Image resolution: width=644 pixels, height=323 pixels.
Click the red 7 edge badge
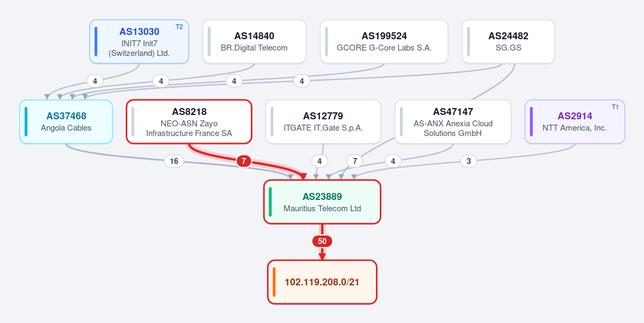point(243,161)
